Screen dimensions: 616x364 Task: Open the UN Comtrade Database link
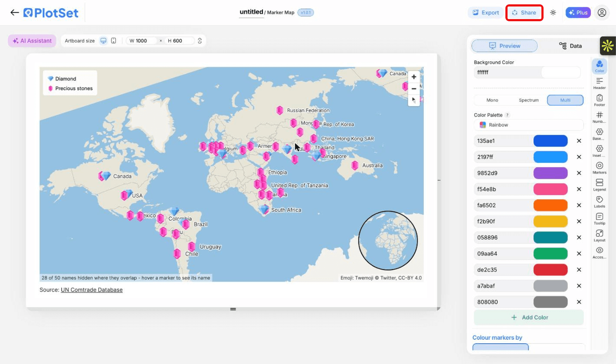(x=92, y=290)
